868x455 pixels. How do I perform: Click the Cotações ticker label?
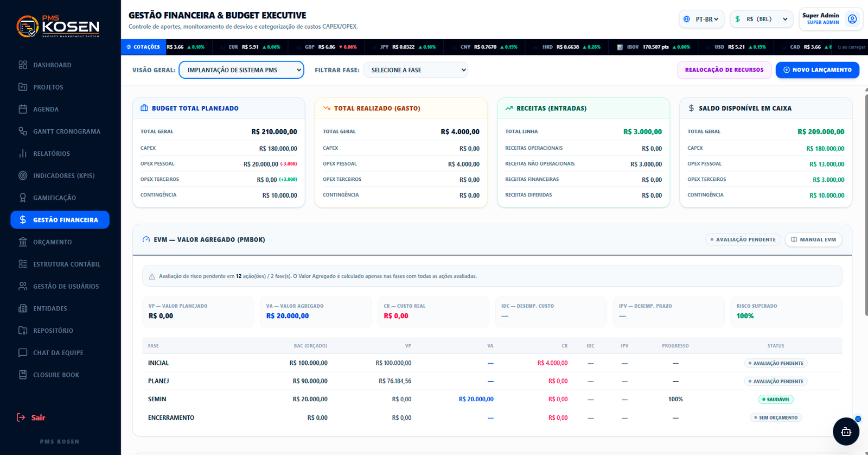[143, 47]
